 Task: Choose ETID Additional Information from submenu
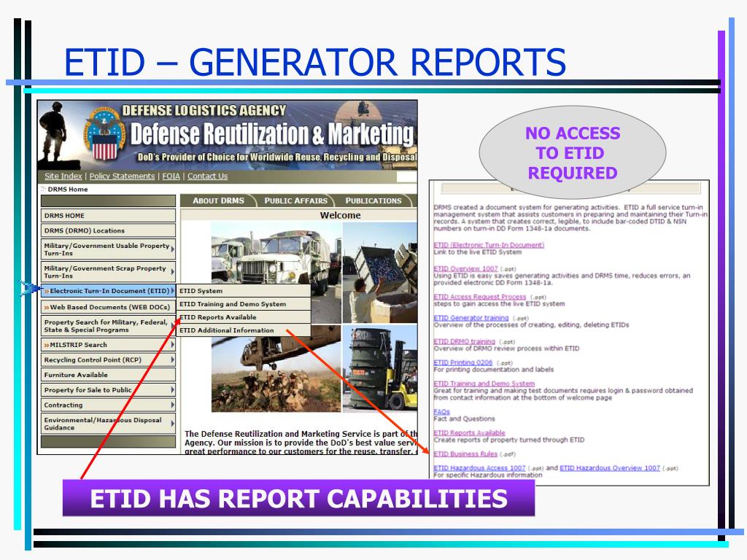click(x=244, y=330)
